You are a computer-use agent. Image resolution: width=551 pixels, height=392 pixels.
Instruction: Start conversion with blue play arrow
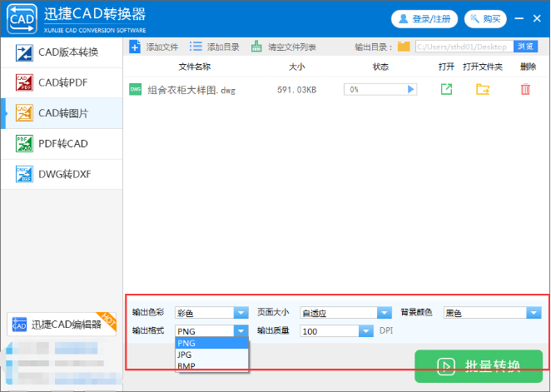(x=410, y=89)
